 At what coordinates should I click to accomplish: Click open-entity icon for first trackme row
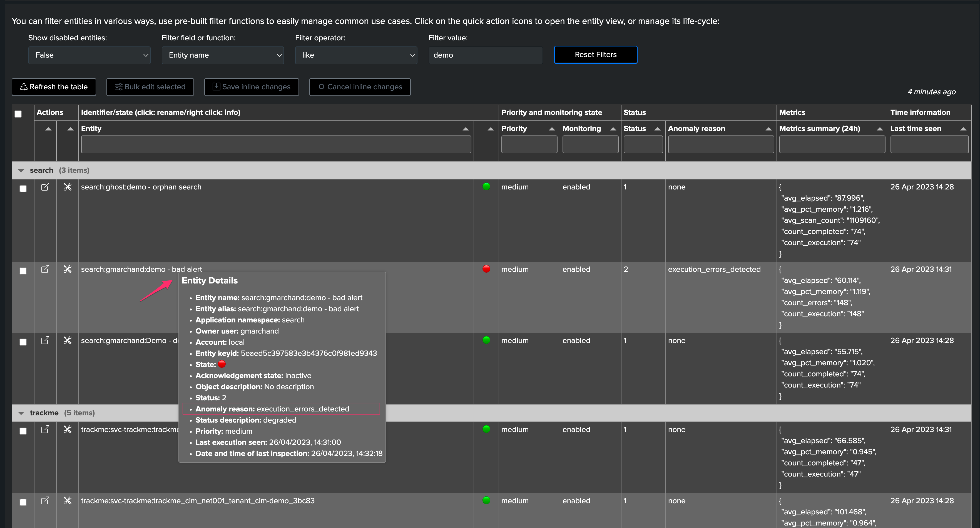pos(45,430)
